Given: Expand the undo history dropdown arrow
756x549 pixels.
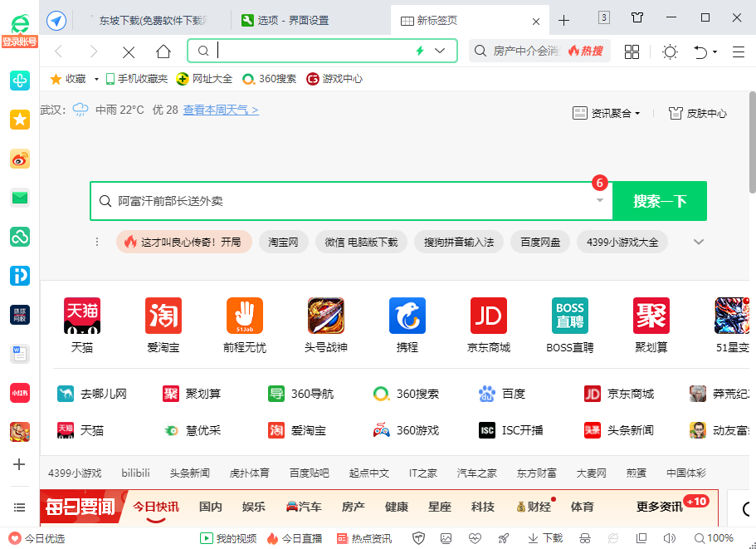Looking at the screenshot, I should tap(715, 51).
